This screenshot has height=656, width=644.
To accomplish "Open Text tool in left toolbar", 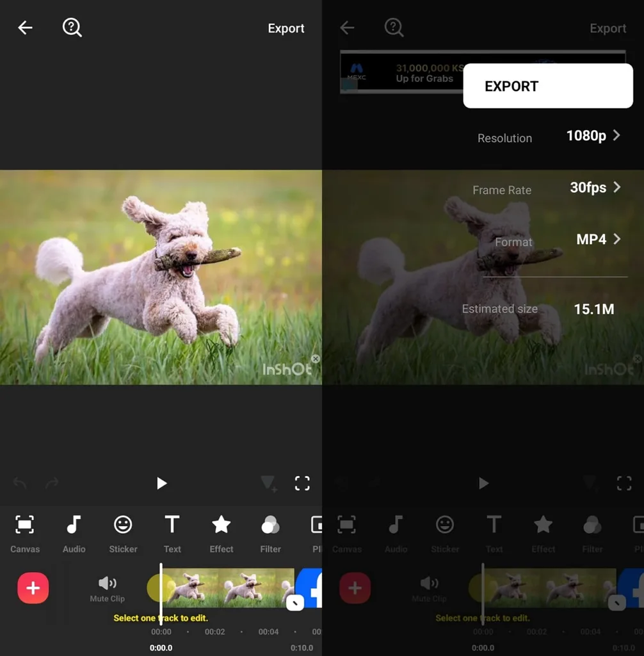I will pyautogui.click(x=172, y=534).
